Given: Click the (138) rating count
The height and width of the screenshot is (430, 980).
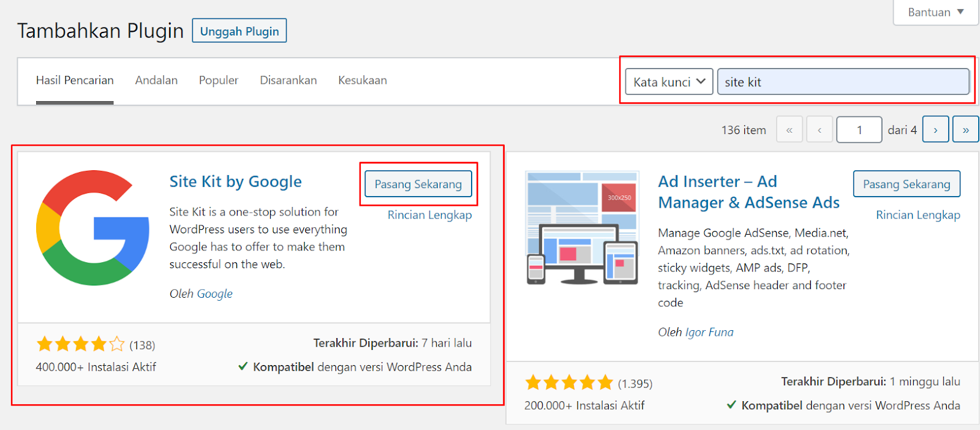Looking at the screenshot, I should click(x=142, y=345).
